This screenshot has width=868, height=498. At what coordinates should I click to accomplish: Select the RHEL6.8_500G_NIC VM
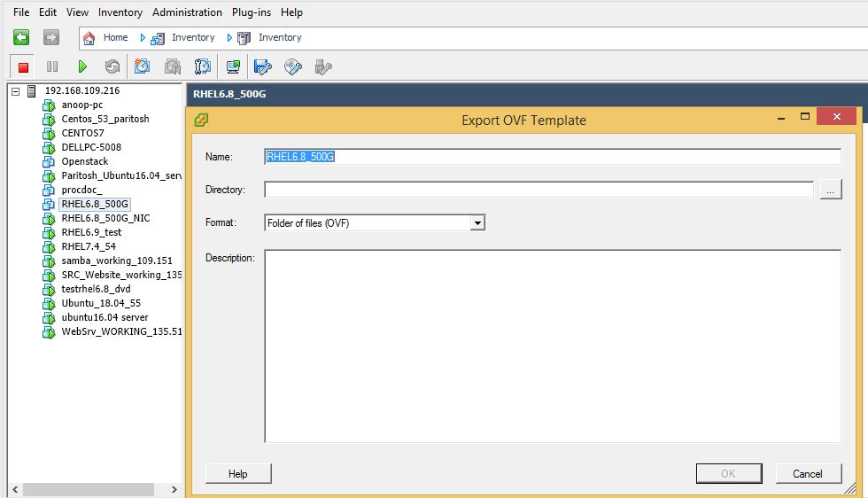tap(105, 218)
